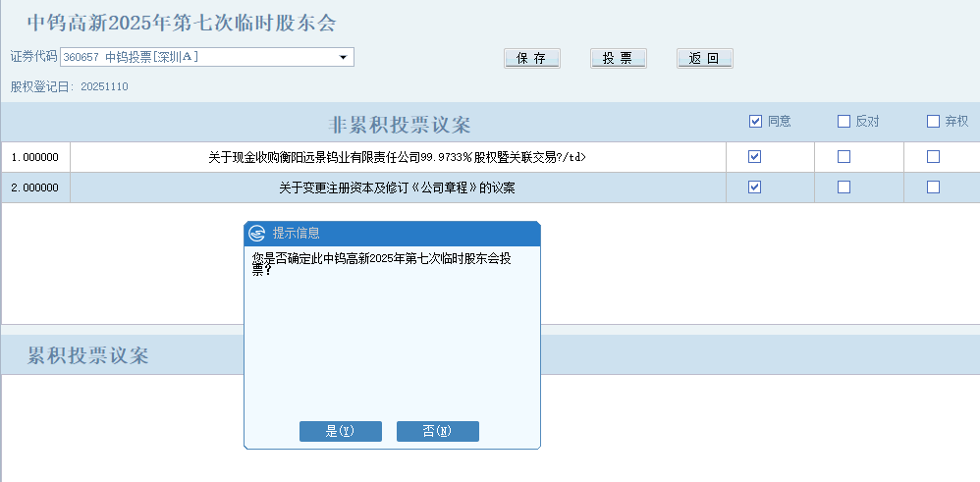Check 反对 for proposal 2.000000
The image size is (980, 482).
(844, 187)
